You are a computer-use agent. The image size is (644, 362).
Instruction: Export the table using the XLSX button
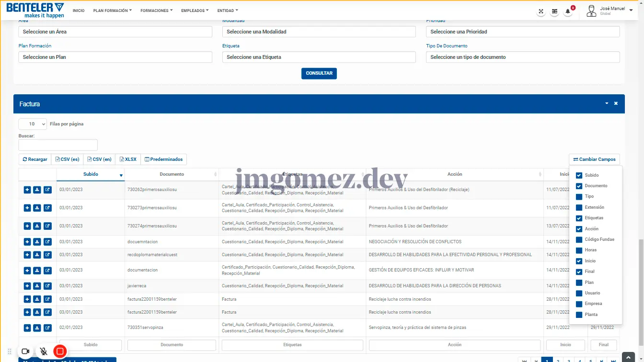(x=128, y=159)
